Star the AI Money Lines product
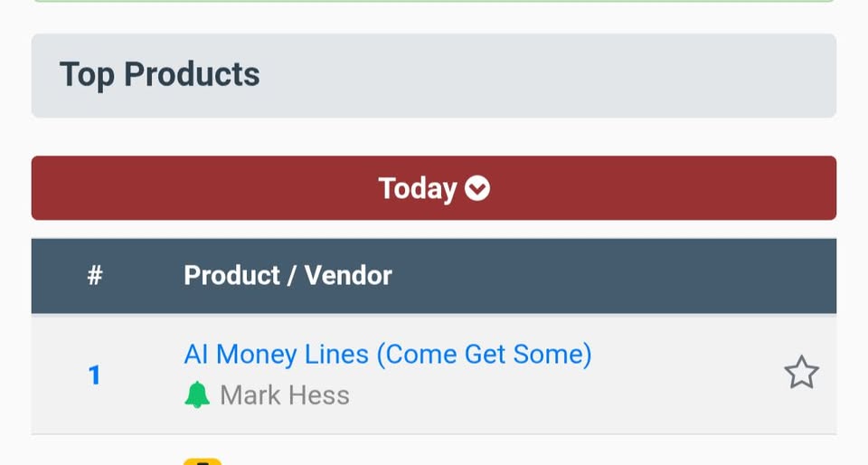The width and height of the screenshot is (868, 465). [x=801, y=373]
